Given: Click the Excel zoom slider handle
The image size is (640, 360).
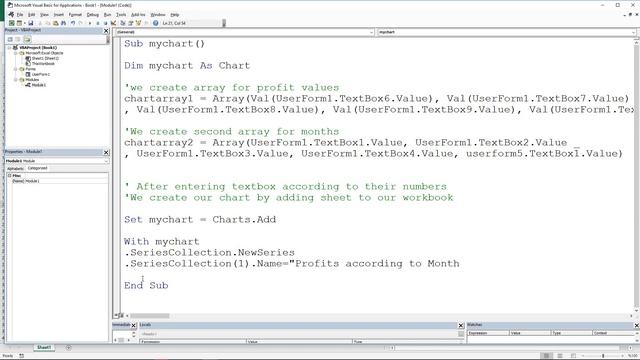Looking at the screenshot, I should tap(603, 356).
